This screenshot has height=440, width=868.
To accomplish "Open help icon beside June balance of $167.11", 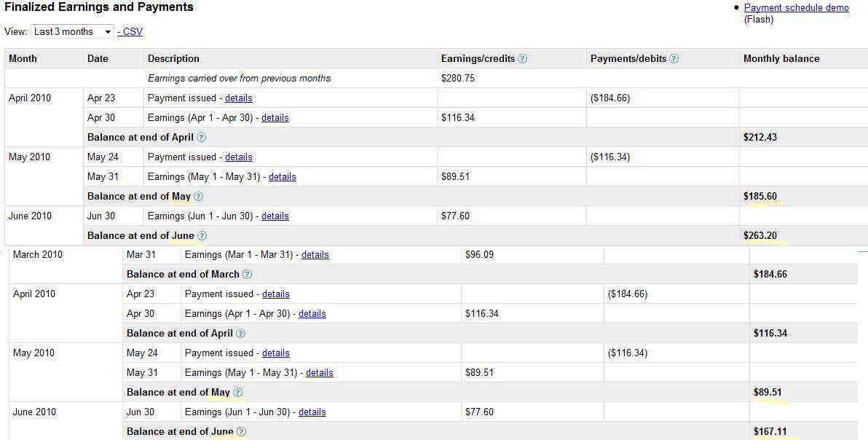I will (241, 432).
